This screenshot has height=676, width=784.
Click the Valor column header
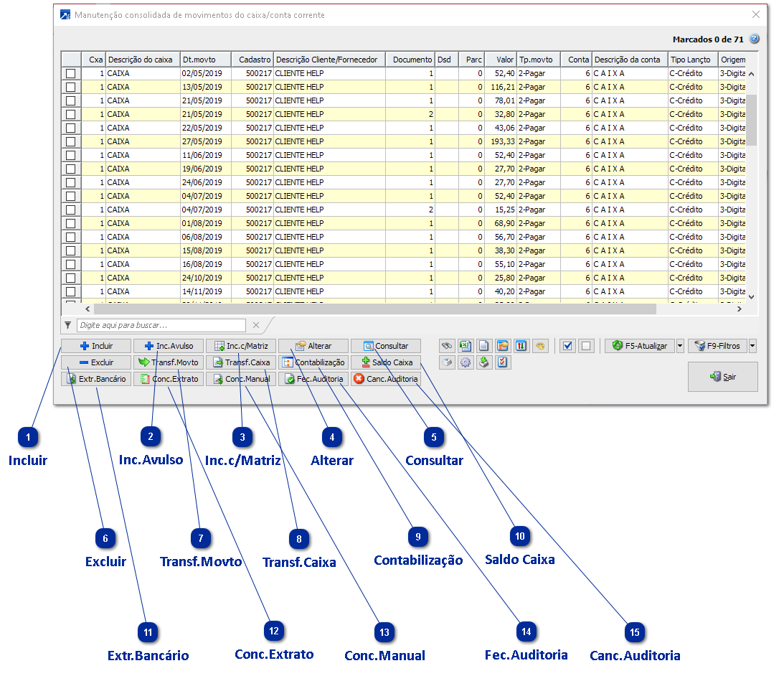click(500, 60)
